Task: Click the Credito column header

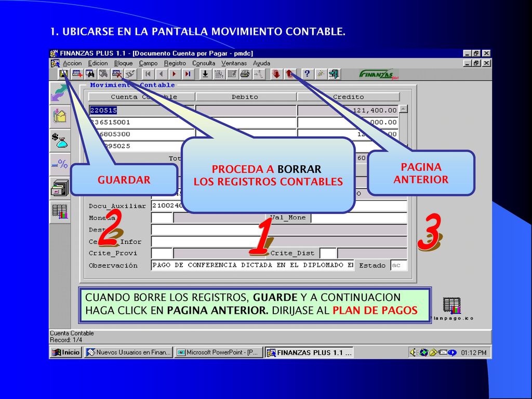Action: (348, 97)
